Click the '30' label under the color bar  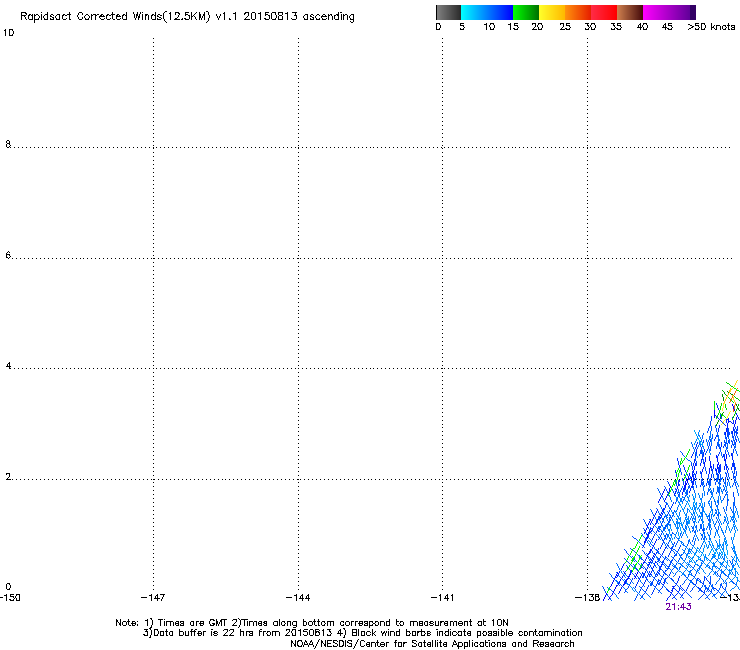590,27
